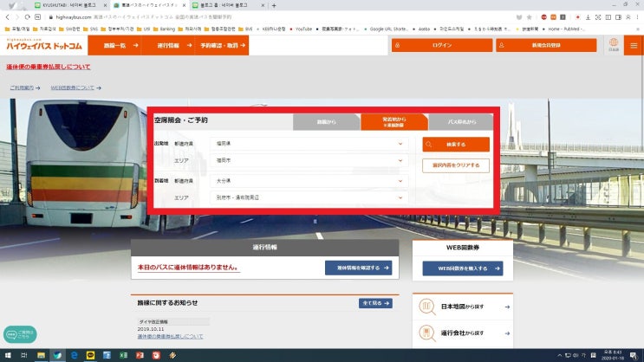Reload the page with the refresh icon
Viewport: 644px width, 362px height.
(27, 16)
